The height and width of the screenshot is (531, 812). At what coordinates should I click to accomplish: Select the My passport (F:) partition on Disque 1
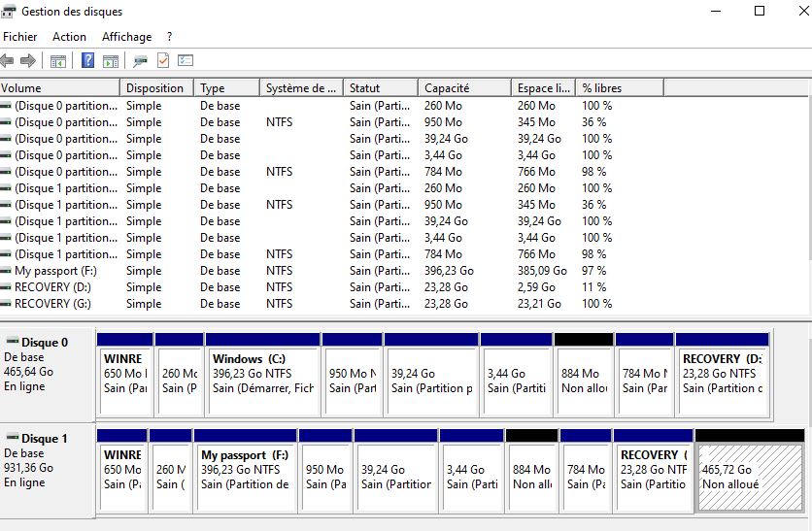point(246,471)
